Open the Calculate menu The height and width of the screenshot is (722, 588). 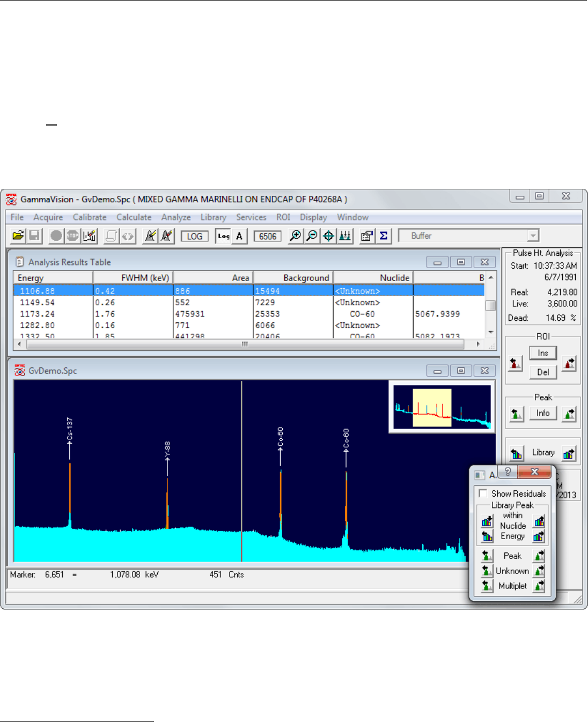(134, 217)
